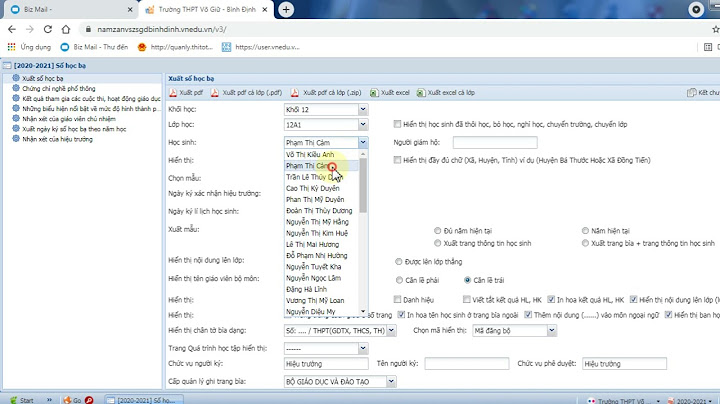Click browser address bar URL

tap(162, 29)
